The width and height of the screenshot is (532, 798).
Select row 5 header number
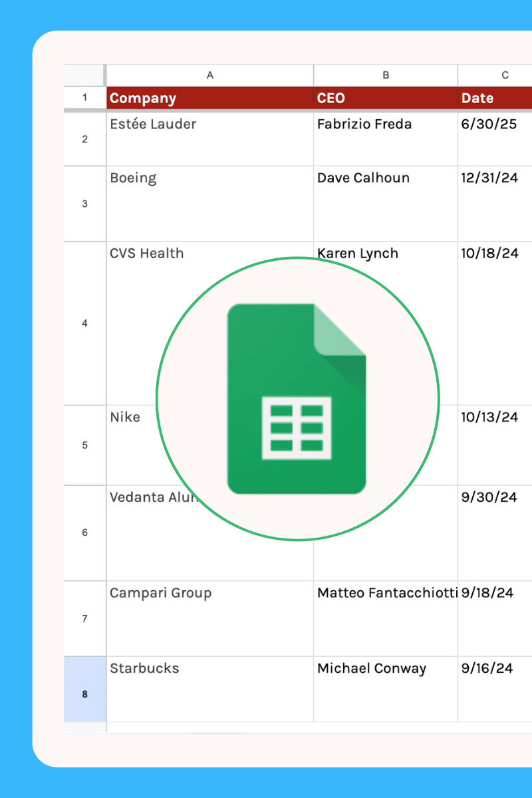click(x=84, y=445)
